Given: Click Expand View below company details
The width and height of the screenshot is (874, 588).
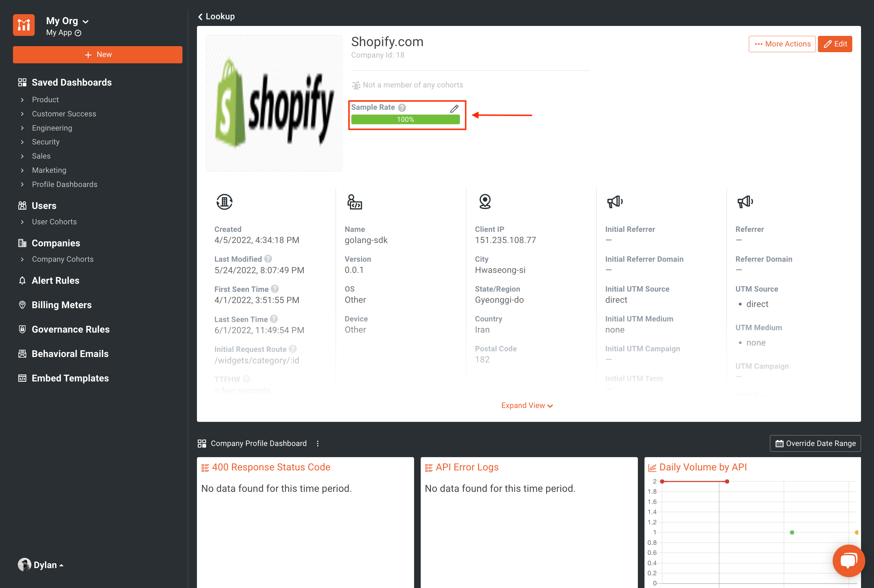Looking at the screenshot, I should point(527,405).
